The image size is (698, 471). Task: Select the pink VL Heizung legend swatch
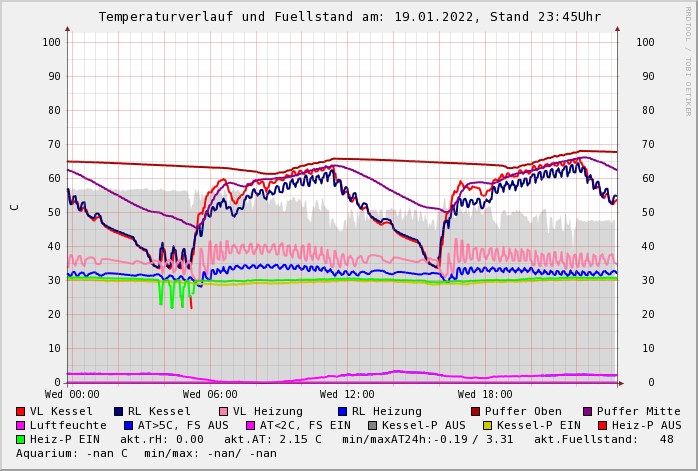coord(223,412)
